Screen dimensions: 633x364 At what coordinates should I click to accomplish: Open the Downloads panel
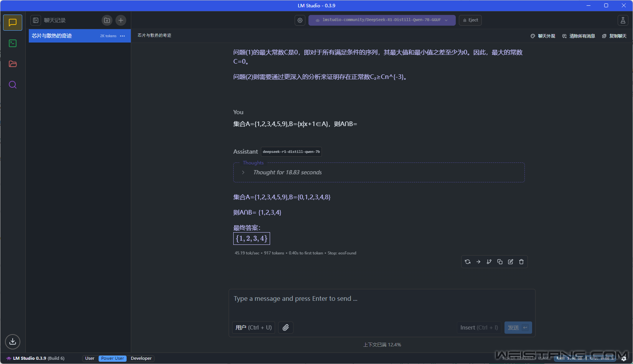pos(13,341)
